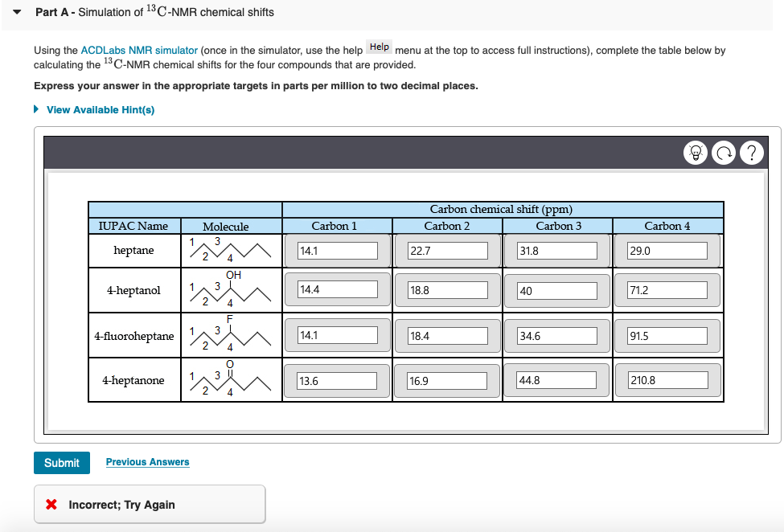Click heptane's Carbon 2 field showing 22.7

[446, 250]
